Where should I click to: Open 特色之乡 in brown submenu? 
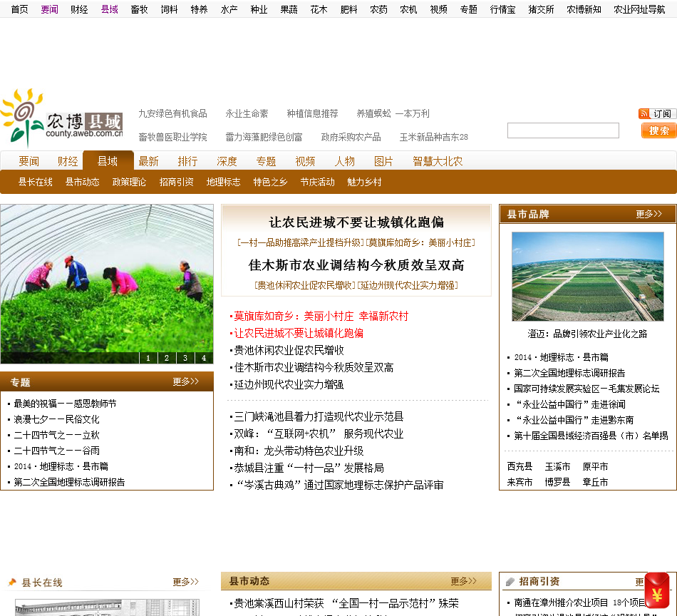pos(270,182)
